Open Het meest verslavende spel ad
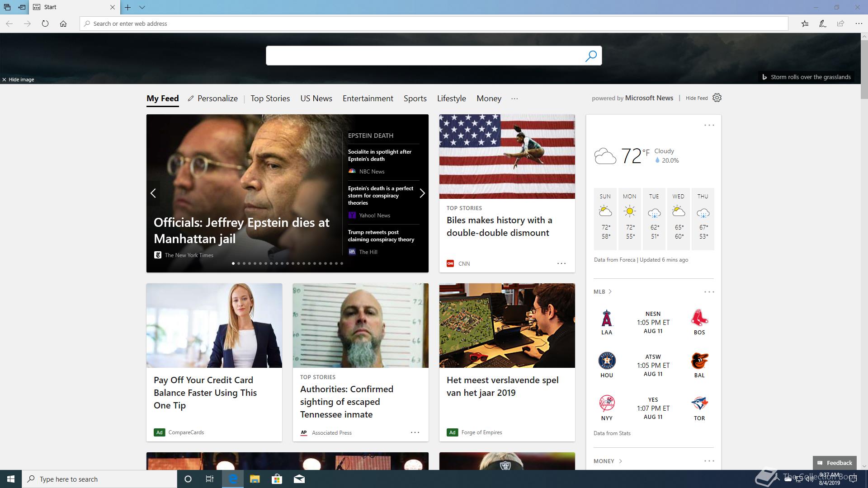The width and height of the screenshot is (868, 488). 503,386
